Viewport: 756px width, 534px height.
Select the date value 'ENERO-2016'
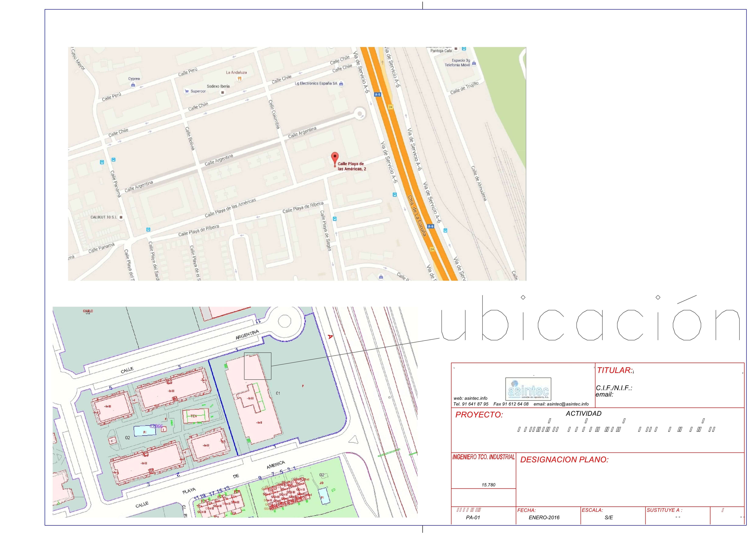coord(544,518)
